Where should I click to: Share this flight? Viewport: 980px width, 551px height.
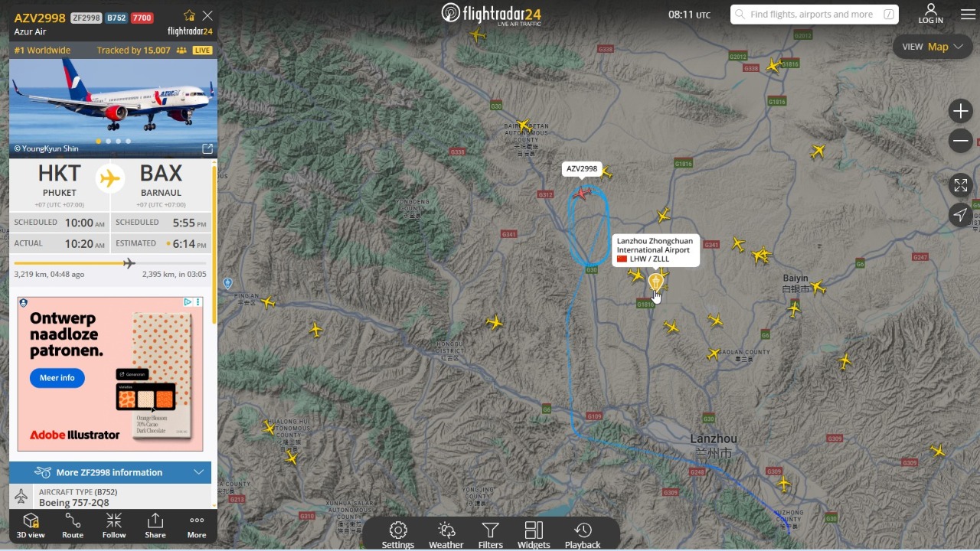click(x=155, y=526)
